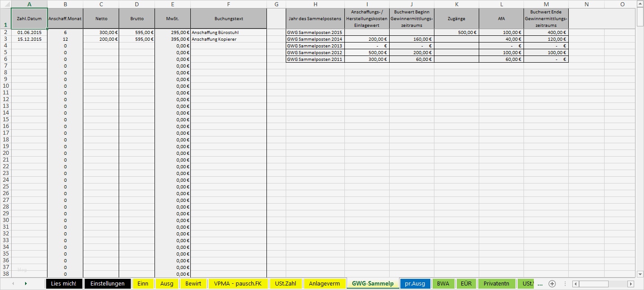Click the Select All corner button
644x290 pixels.
click(5, 4)
